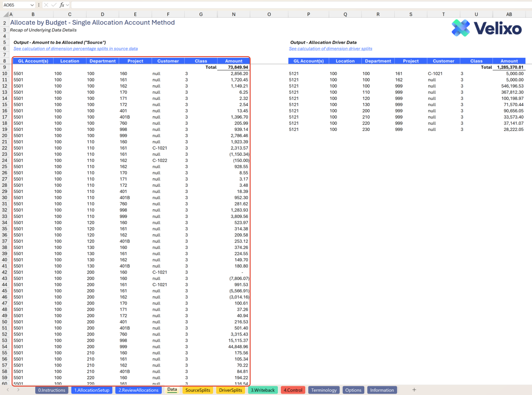Screen dimensions: 532x395
Task: Open the dimension percentage splits source link
Action: coord(76,49)
